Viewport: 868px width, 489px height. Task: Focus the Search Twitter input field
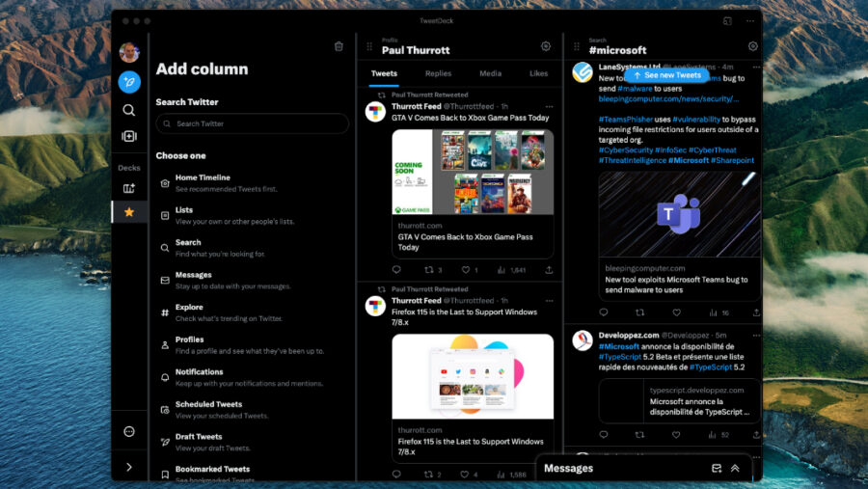pos(253,123)
